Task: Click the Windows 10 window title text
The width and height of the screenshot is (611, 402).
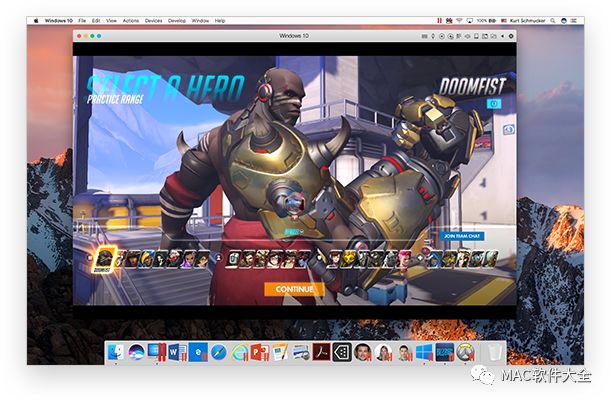Action: 294,36
